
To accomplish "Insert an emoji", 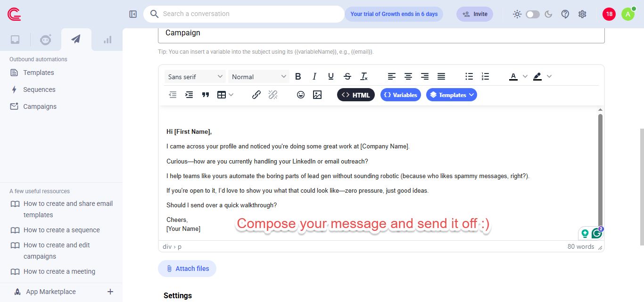I will tap(301, 94).
